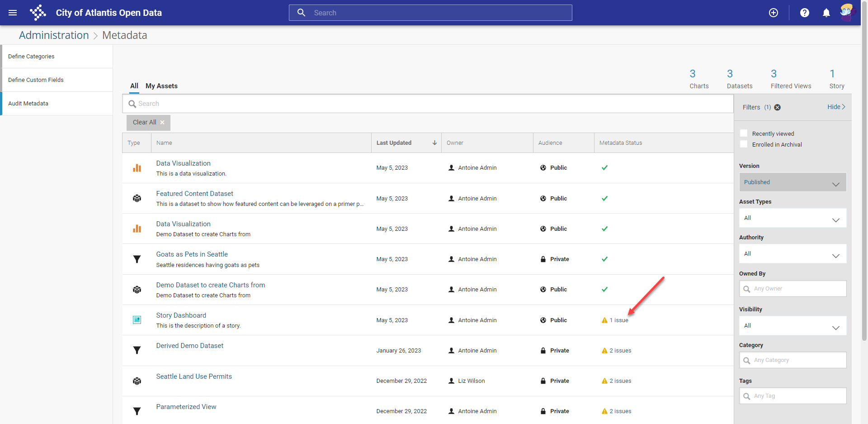Click the lock icon in Derived Demo Dataset row
The image size is (868, 424).
543,351
